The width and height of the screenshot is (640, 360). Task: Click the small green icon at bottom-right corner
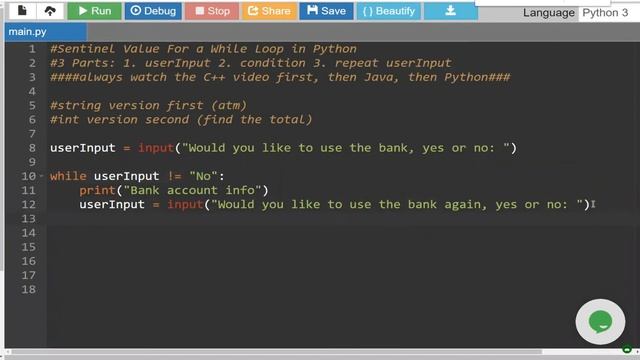627,350
